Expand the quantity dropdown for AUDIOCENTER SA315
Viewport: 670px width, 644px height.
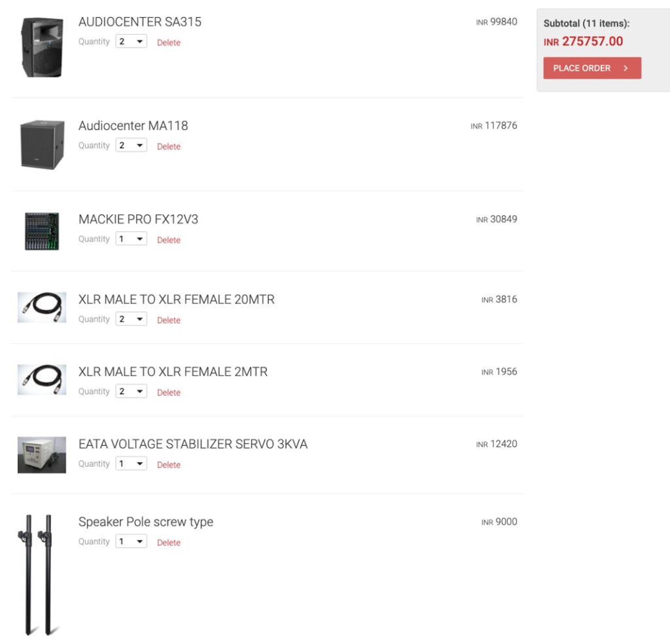tap(131, 41)
